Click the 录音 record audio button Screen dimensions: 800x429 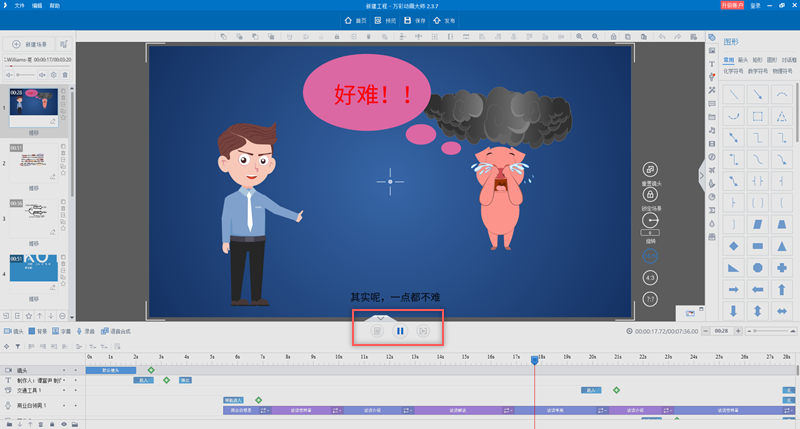(x=86, y=331)
